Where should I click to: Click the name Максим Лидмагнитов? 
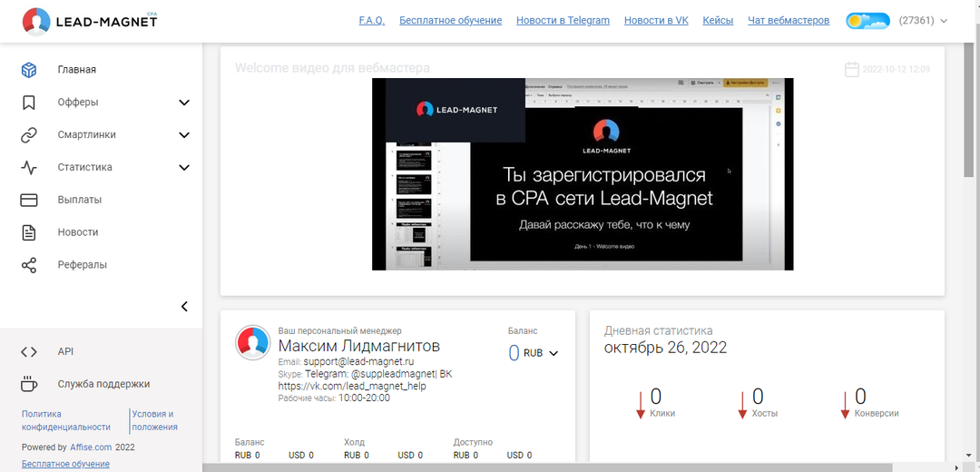click(358, 346)
